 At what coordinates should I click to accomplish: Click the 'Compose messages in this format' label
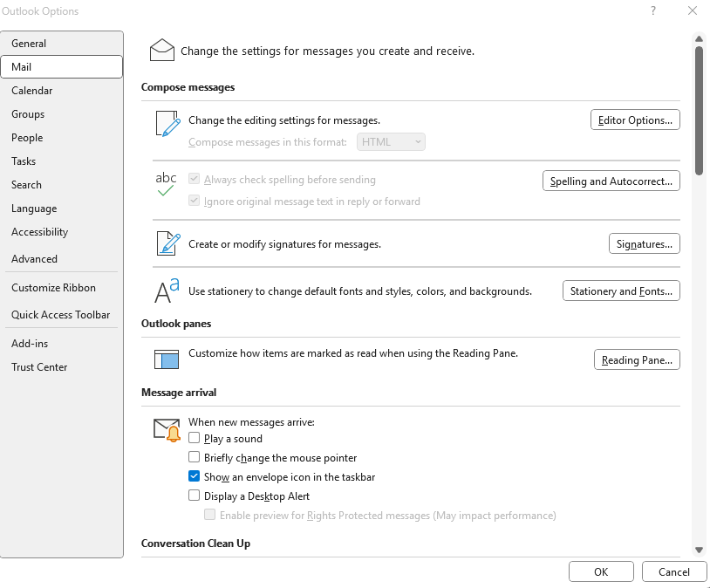click(268, 142)
